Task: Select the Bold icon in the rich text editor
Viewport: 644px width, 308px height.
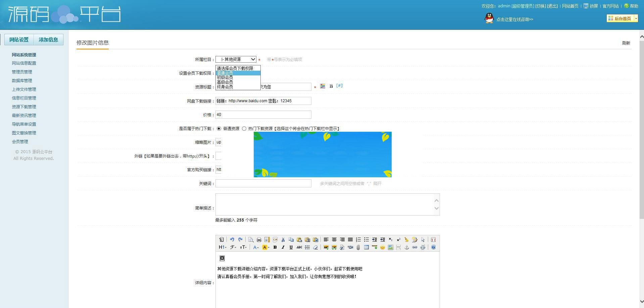Action: pyautogui.click(x=275, y=247)
